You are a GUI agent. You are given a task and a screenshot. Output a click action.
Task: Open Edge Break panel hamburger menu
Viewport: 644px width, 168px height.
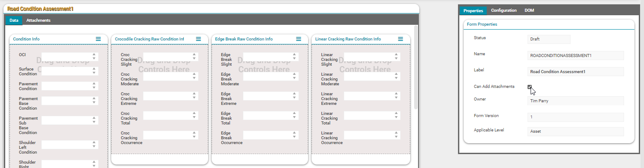pos(299,39)
